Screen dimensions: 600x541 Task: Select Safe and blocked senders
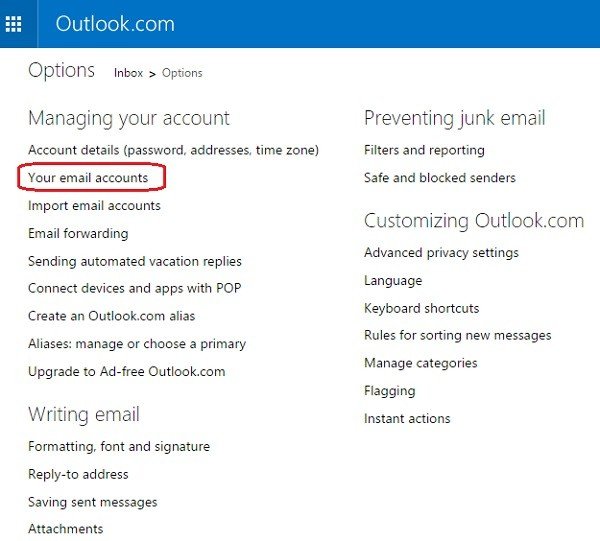pyautogui.click(x=440, y=178)
